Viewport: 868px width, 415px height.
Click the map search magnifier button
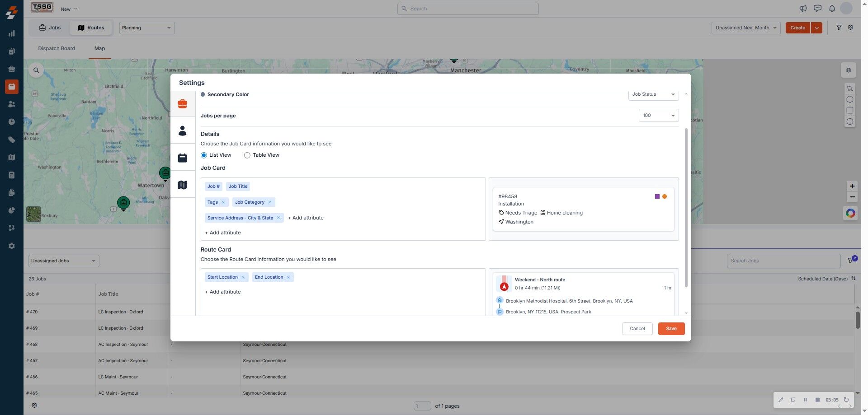point(36,70)
